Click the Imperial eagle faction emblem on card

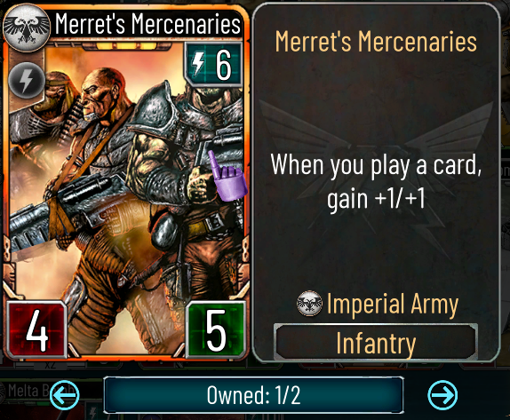pyautogui.click(x=27, y=28)
